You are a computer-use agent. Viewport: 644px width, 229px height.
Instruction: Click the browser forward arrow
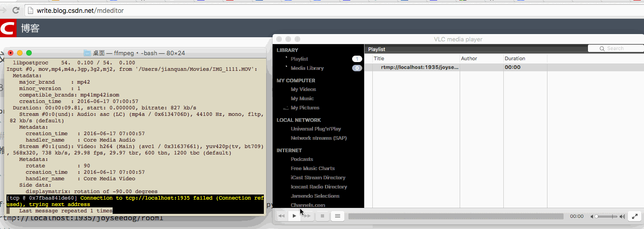point(3,10)
